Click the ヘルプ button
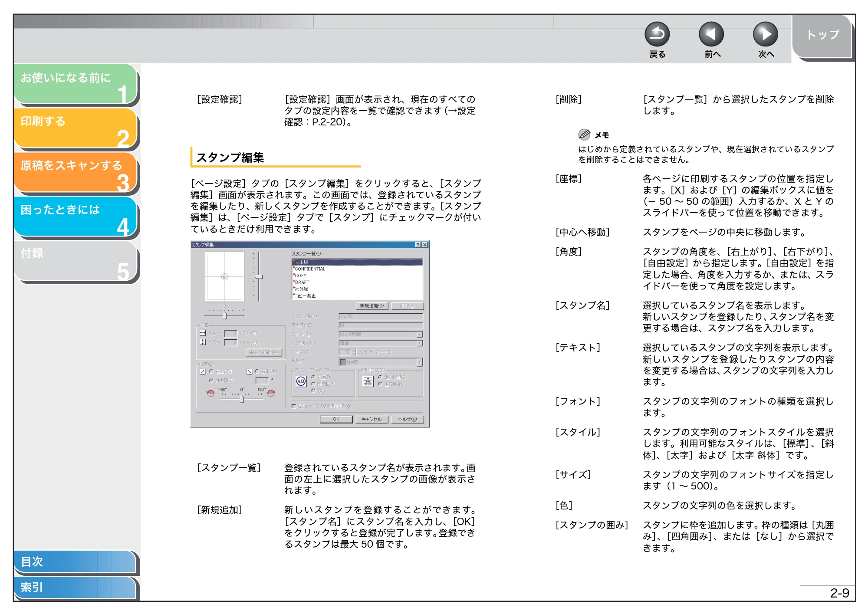Image resolution: width=868 pixels, height=614 pixels. pyautogui.click(x=408, y=419)
